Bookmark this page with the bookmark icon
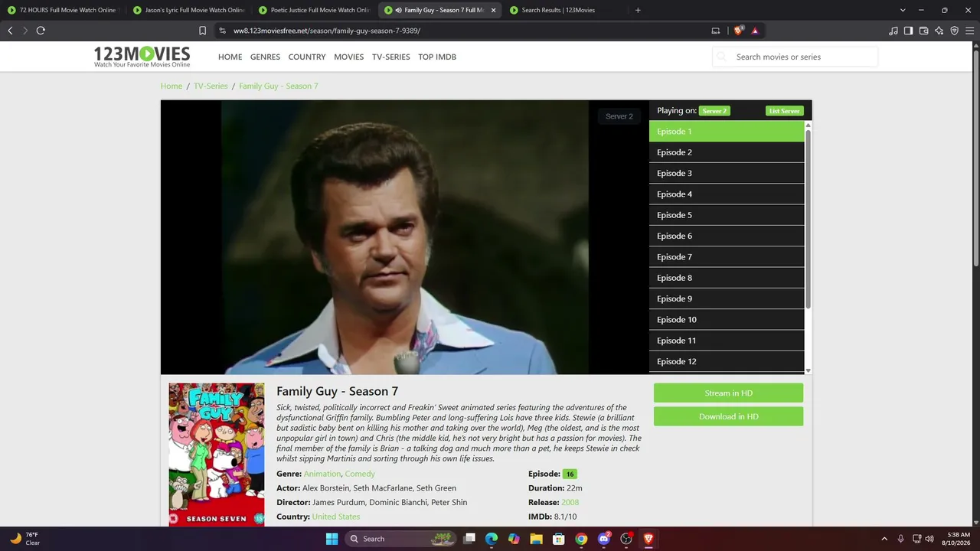Viewport: 980px width, 551px height. [x=202, y=31]
